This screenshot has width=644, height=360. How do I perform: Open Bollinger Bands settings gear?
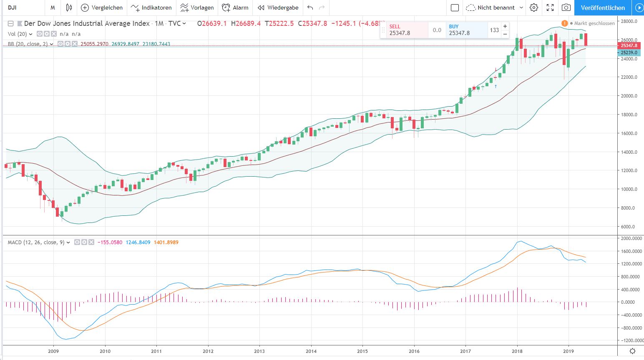(x=67, y=44)
